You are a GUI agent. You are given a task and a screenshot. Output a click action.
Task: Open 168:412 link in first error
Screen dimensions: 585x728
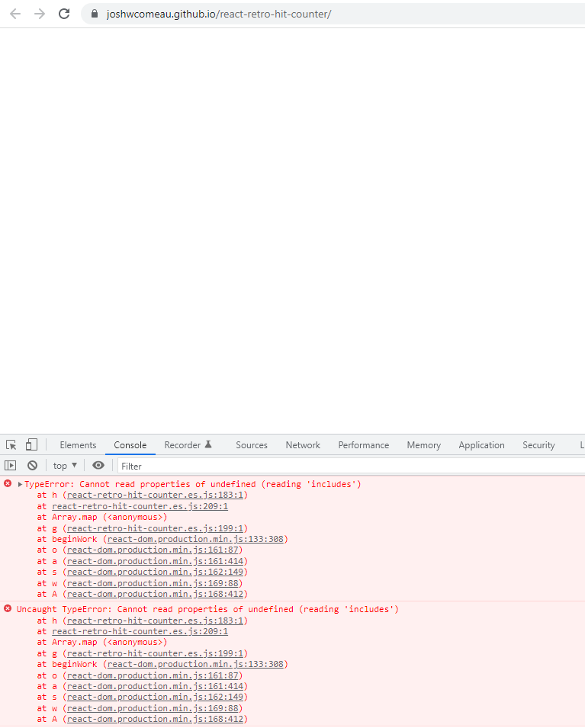tap(155, 594)
